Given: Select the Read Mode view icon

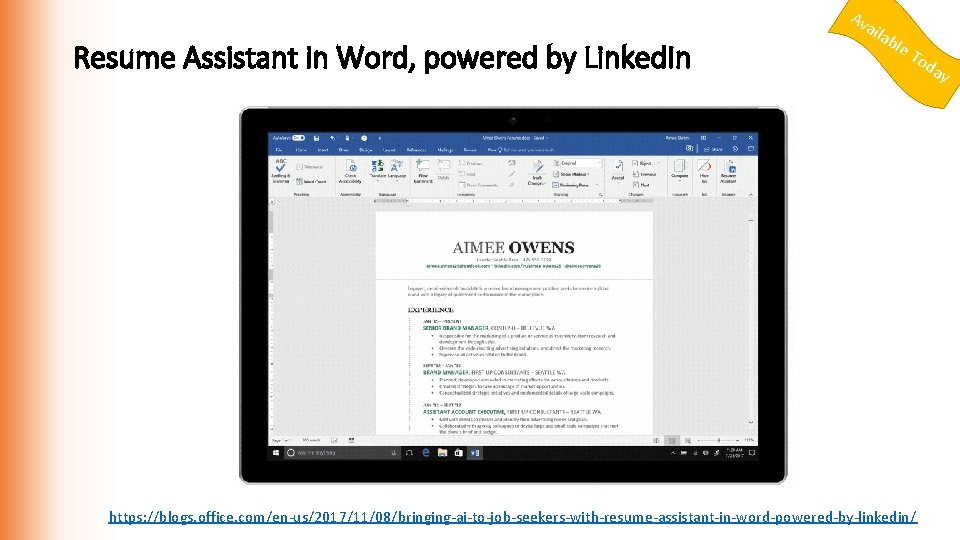Looking at the screenshot, I should (656, 440).
